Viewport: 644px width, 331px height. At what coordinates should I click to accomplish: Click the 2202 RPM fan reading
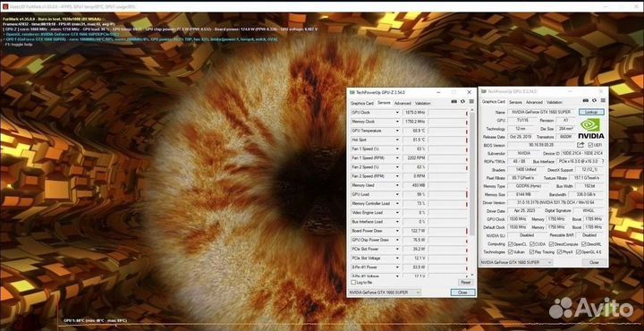(x=415, y=157)
